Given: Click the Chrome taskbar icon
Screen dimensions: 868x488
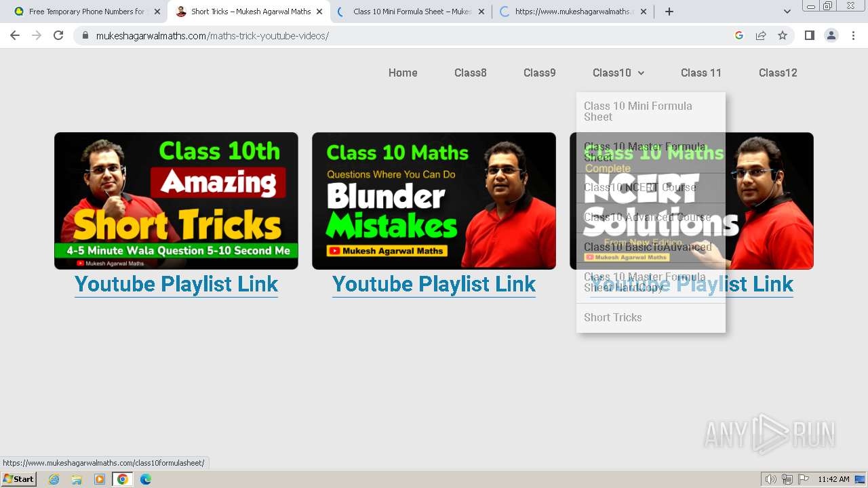Looking at the screenshot, I should point(123,479).
